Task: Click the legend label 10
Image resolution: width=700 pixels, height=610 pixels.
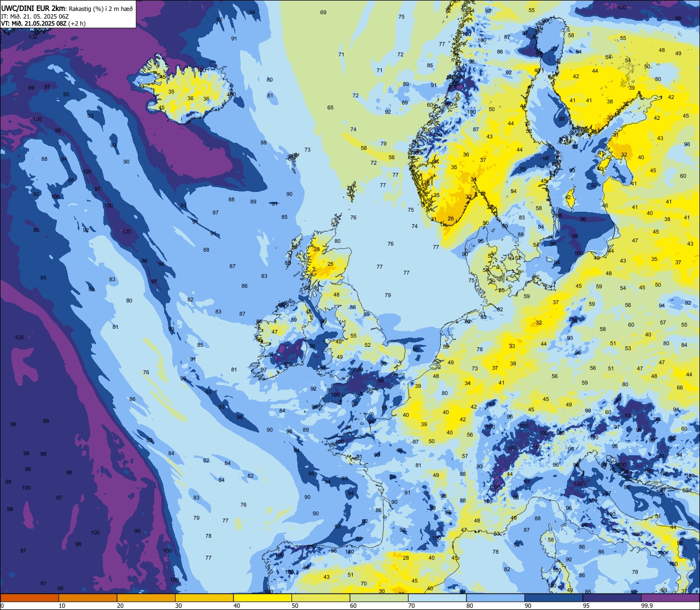Action: [62, 606]
